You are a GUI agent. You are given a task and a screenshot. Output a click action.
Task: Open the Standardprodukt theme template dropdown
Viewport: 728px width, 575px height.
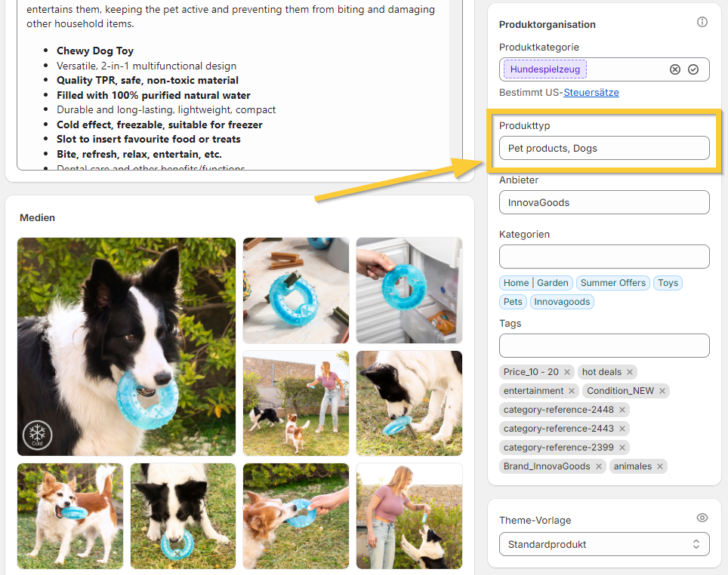pos(604,544)
